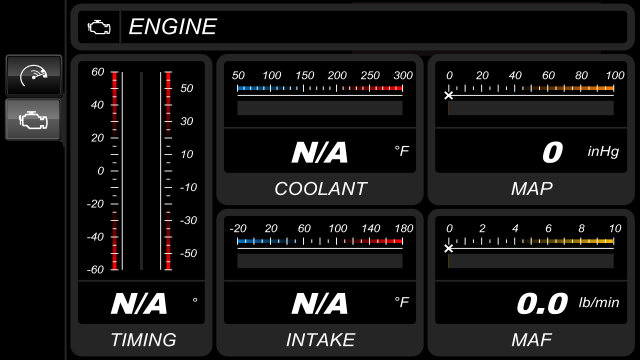
Task: Open the MAP gauge panel label
Action: pos(531,189)
